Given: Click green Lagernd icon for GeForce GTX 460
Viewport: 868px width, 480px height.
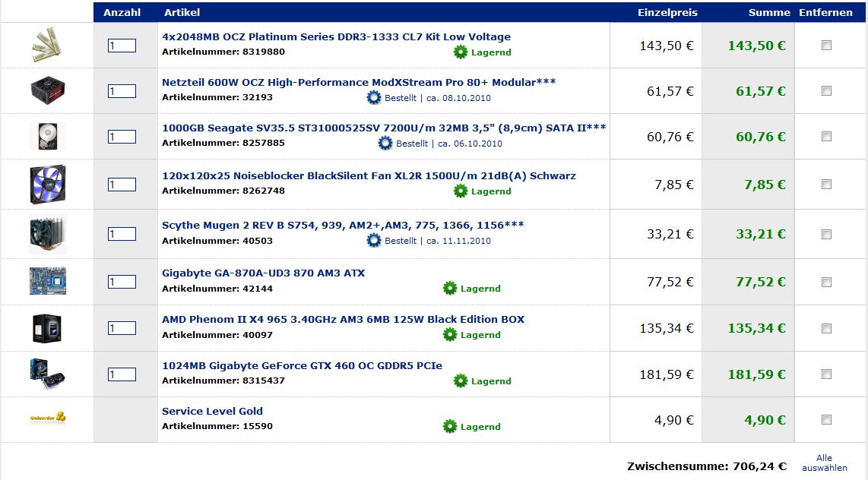Looking at the screenshot, I should pyautogui.click(x=461, y=381).
